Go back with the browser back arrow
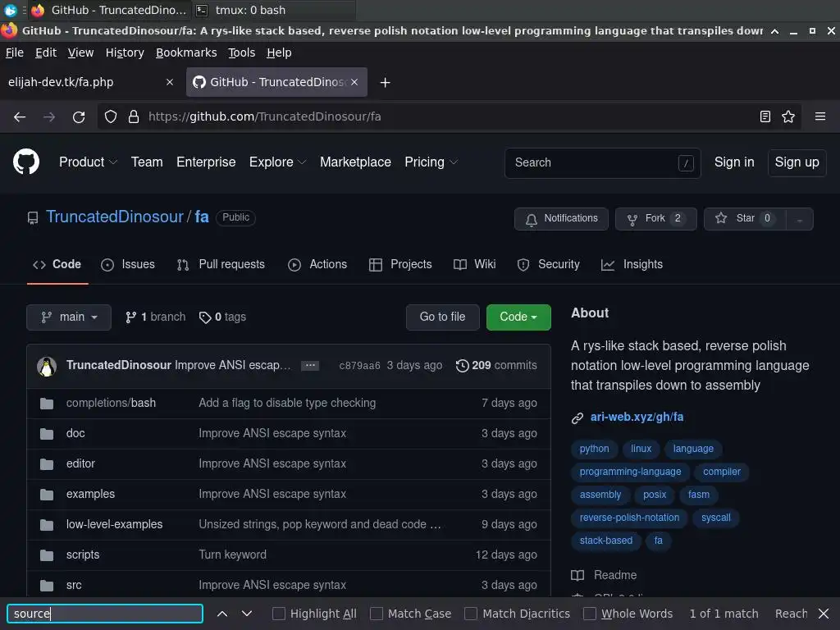 tap(20, 116)
